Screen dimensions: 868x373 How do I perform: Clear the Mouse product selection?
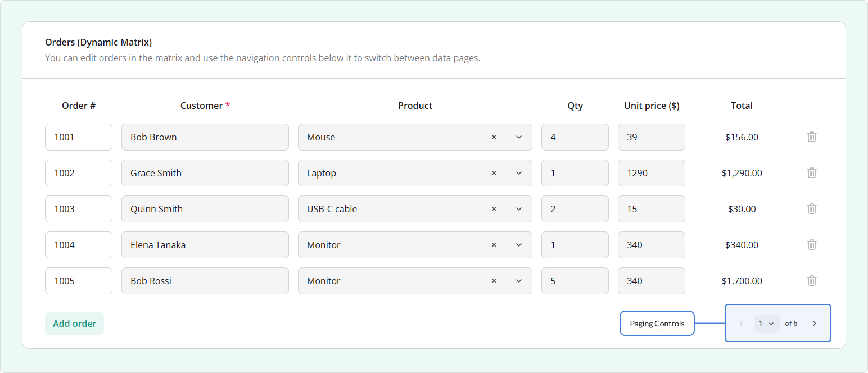tap(494, 137)
